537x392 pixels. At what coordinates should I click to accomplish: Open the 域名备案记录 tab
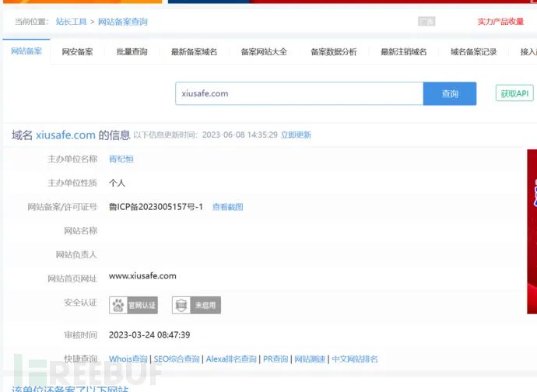pos(473,52)
